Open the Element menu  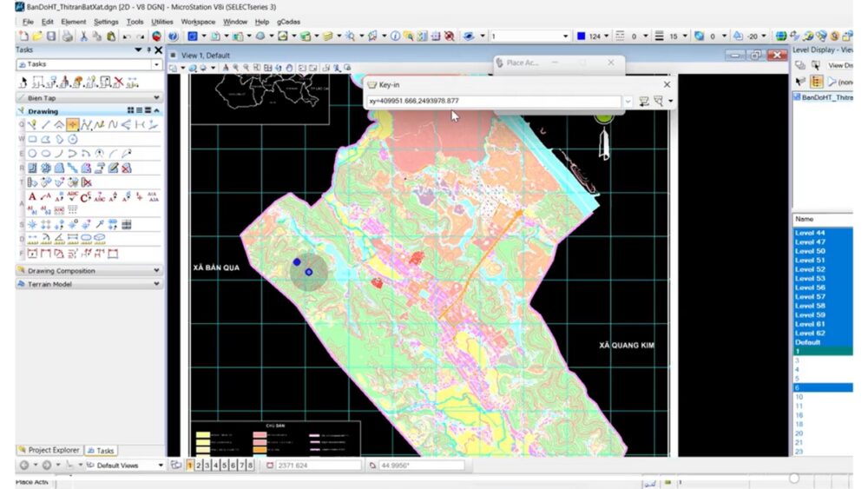(x=74, y=21)
